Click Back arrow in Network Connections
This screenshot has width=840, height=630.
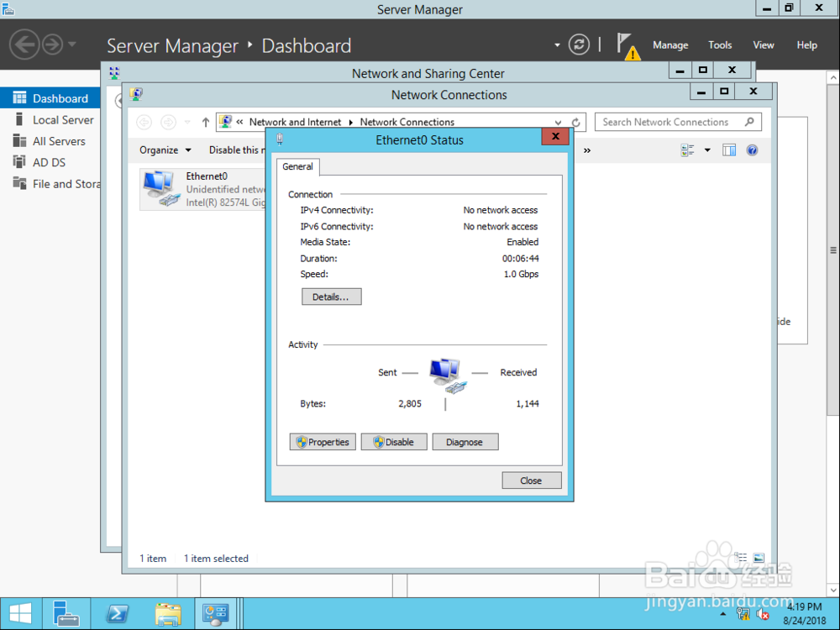(144, 122)
